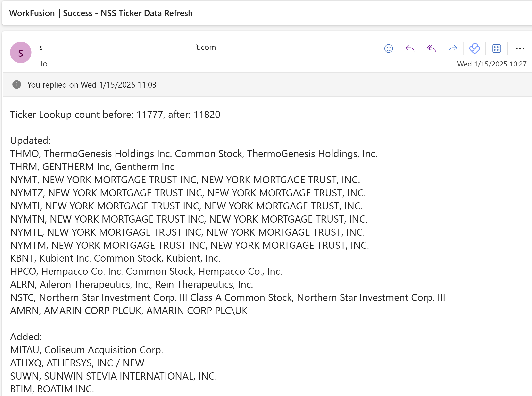Screen dimensions: 532x396
Task: Click the 'Ticker Lookup count before' line
Action: pyautogui.click(x=115, y=115)
